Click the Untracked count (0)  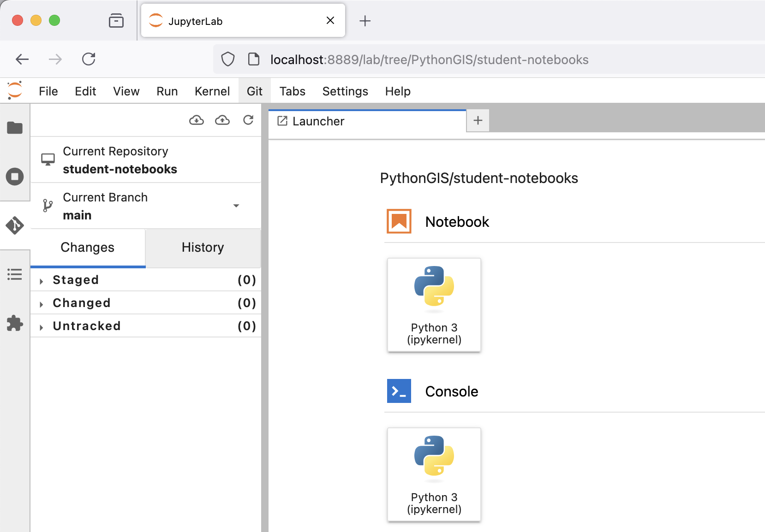[247, 326]
